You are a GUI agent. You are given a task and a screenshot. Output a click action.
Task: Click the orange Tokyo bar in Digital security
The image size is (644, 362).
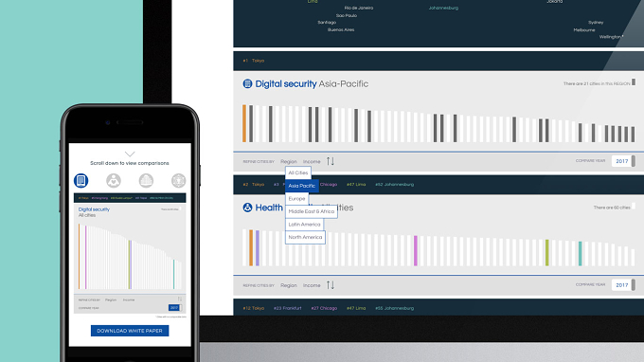pyautogui.click(x=244, y=123)
